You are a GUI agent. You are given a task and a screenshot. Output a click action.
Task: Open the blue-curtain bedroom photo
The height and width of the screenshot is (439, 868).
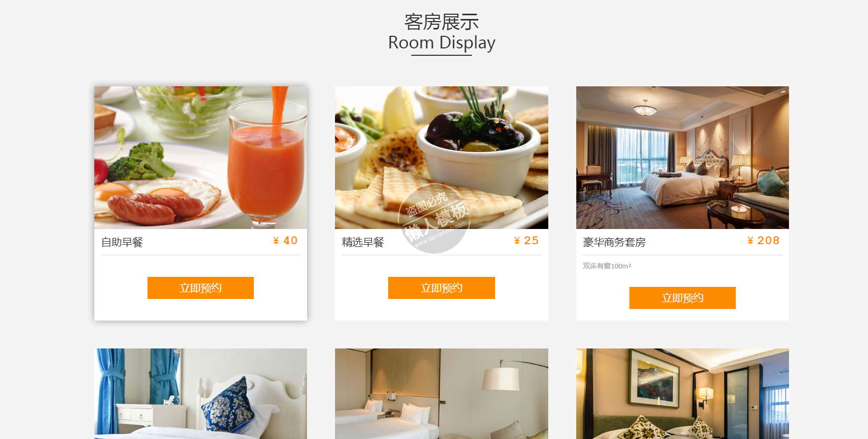point(201,394)
